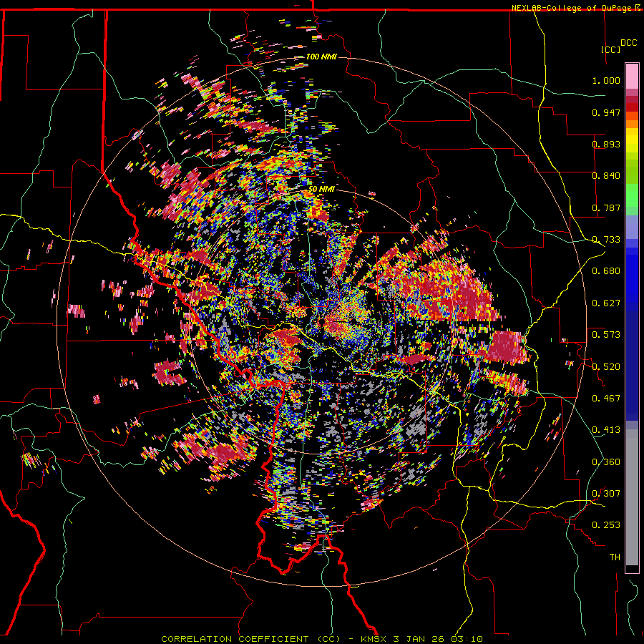Click the 0.947 legend value
644x644 pixels.
tap(606, 112)
